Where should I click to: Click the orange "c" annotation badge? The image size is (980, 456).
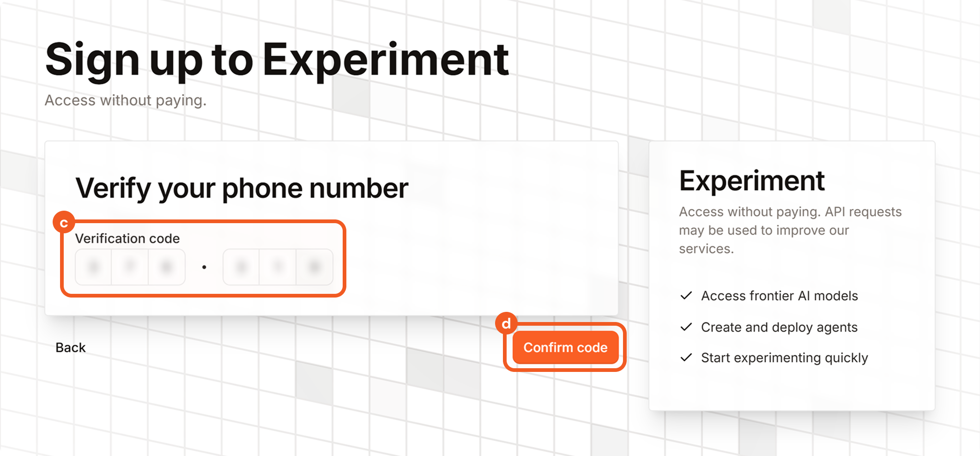tap(64, 223)
